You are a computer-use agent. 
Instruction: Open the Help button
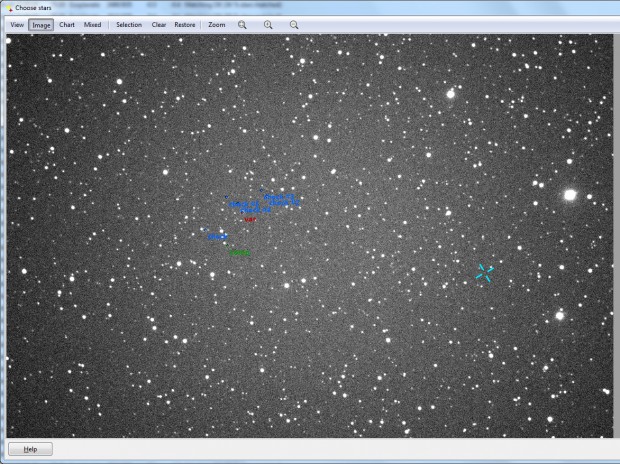(x=30, y=449)
